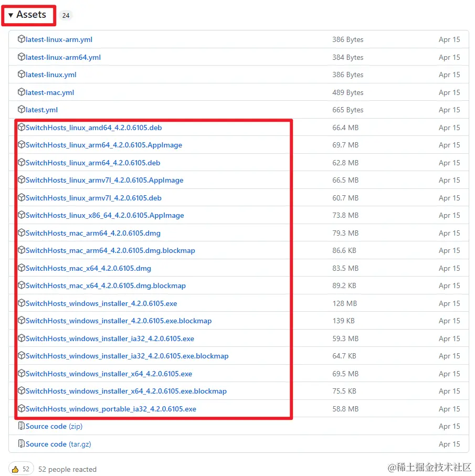475x476 pixels.
Task: Download latest-linux-arm64.yml
Action: [63, 57]
